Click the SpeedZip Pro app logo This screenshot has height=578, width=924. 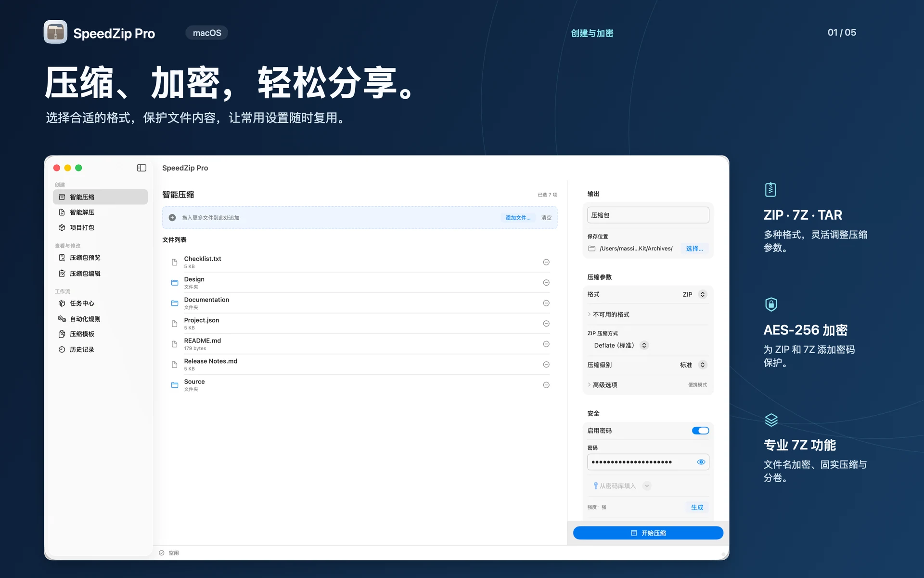click(55, 32)
